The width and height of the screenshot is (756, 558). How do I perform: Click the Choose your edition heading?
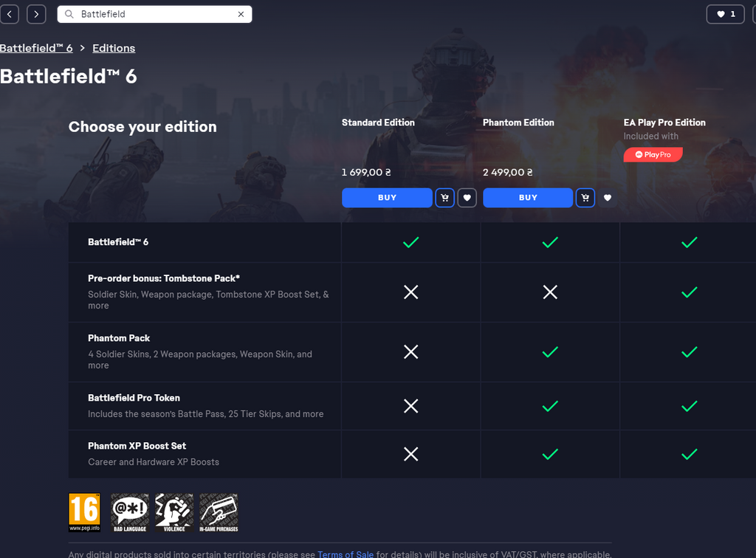tap(142, 127)
